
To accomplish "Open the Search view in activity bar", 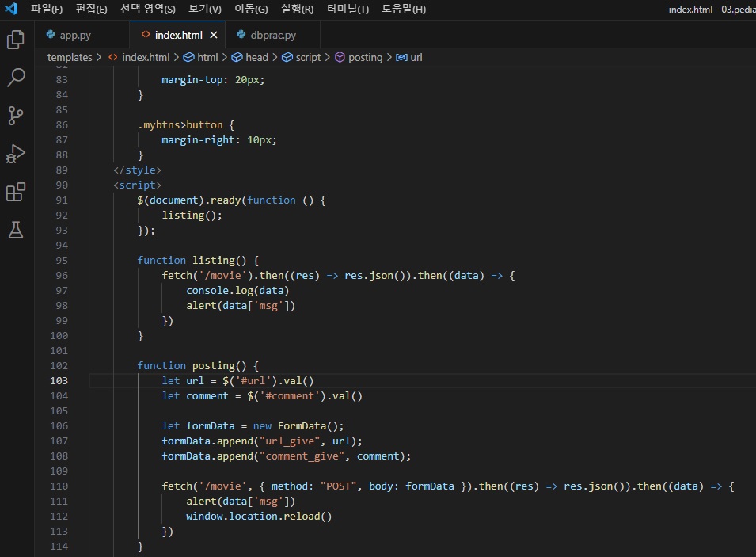I will click(x=16, y=77).
